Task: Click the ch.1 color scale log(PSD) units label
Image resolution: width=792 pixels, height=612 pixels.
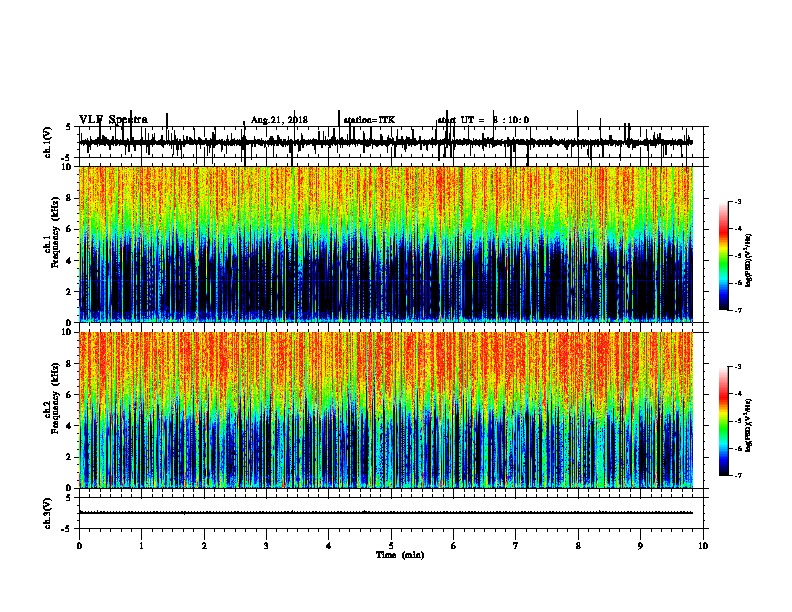Action: (748, 260)
